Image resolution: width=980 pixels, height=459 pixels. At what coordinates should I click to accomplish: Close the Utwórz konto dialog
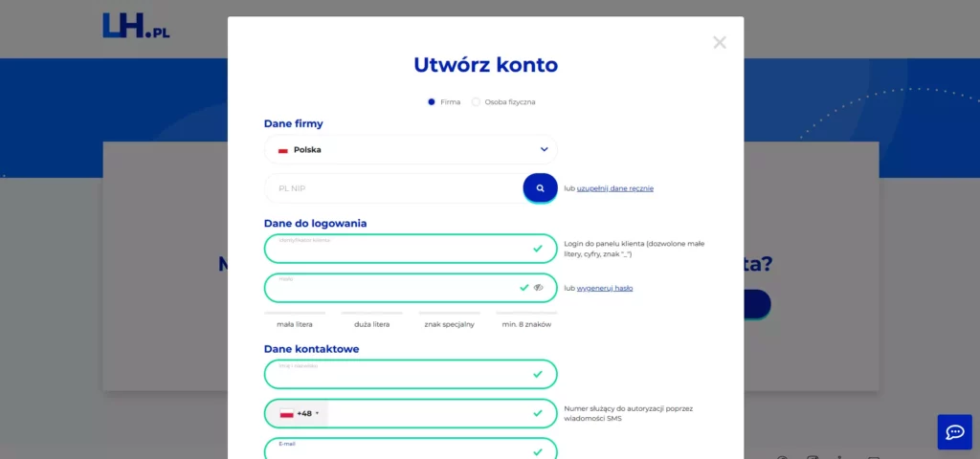point(720,42)
